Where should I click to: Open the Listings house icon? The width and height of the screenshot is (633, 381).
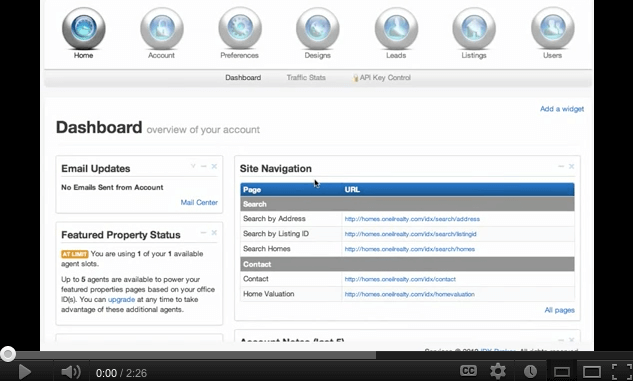[x=474, y=28]
